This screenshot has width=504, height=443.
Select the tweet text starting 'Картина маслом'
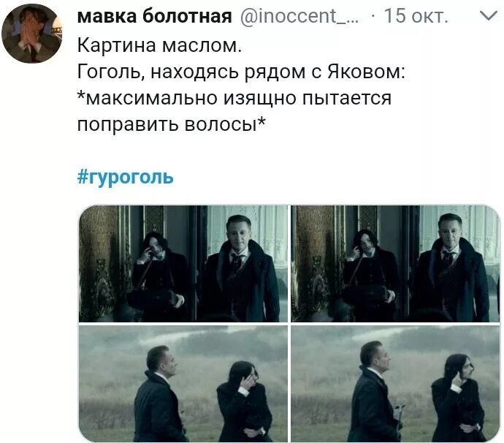[159, 45]
